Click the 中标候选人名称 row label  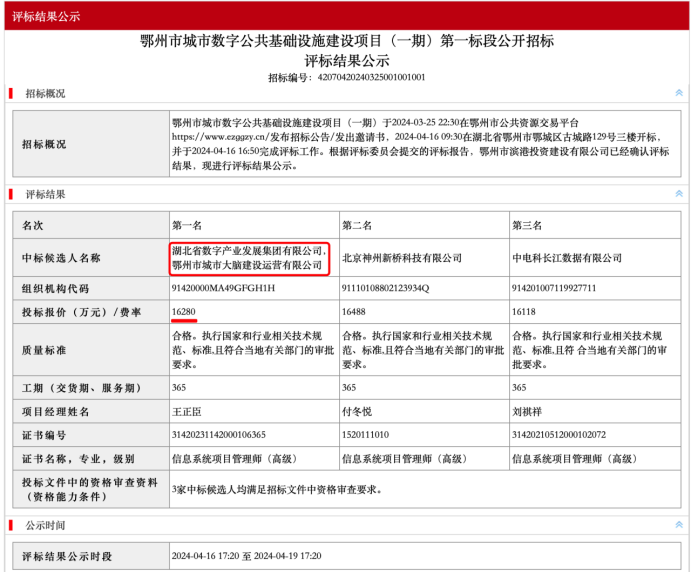pyautogui.click(x=61, y=258)
